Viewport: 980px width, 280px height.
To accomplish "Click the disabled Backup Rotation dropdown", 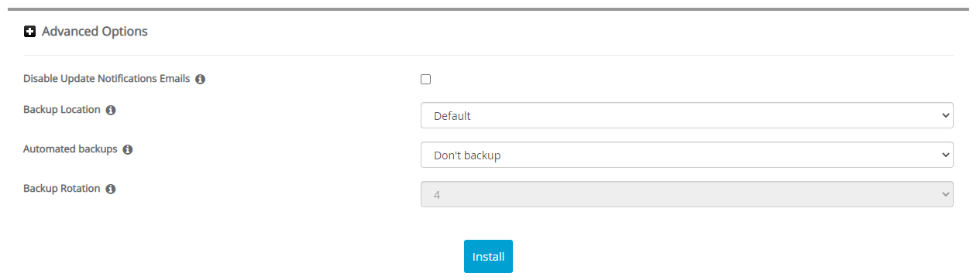I will [x=687, y=194].
